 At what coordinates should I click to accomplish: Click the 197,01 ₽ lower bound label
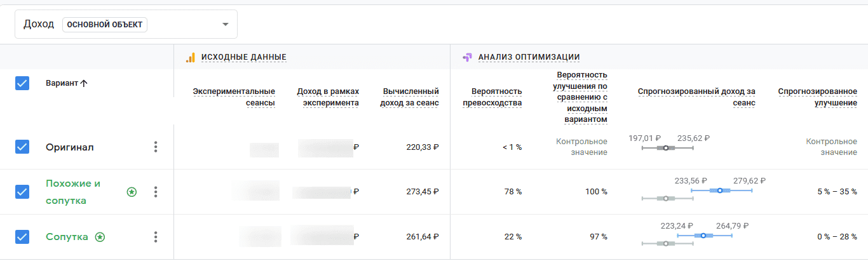click(644, 137)
